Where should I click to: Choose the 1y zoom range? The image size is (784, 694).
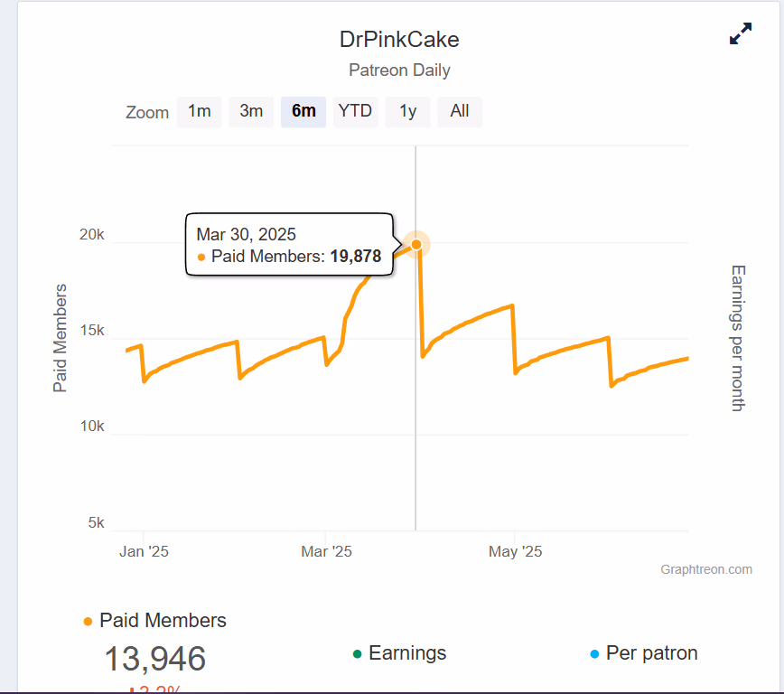tap(407, 111)
